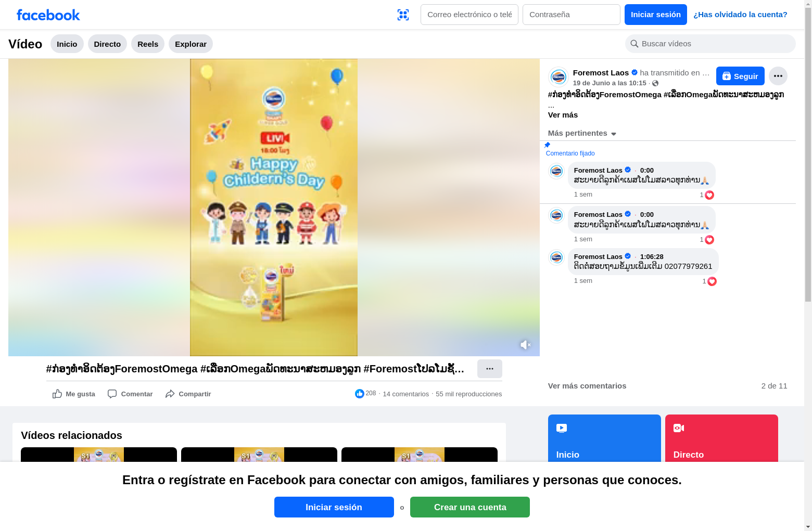This screenshot has height=531, width=812.
Task: Follow Foremost Laos with the Seguir button
Action: [740, 76]
